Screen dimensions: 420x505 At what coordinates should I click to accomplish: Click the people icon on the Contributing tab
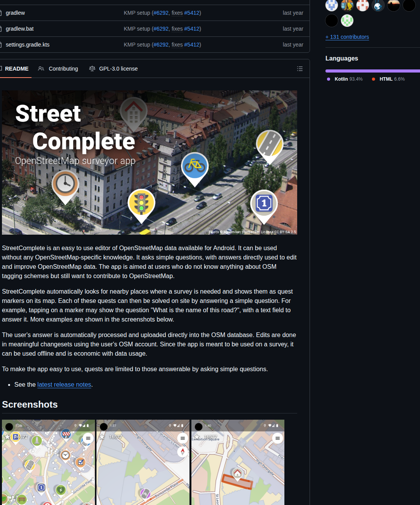[x=41, y=69]
